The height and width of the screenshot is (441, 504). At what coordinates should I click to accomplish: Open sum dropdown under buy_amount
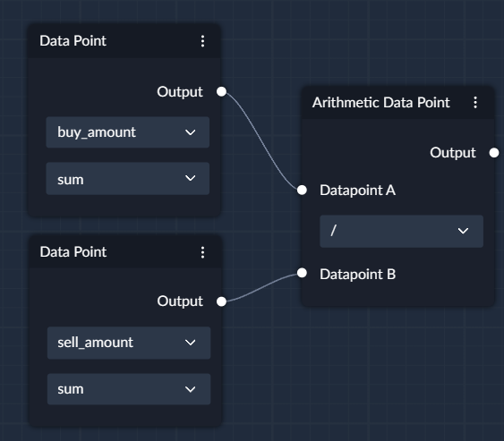128,179
